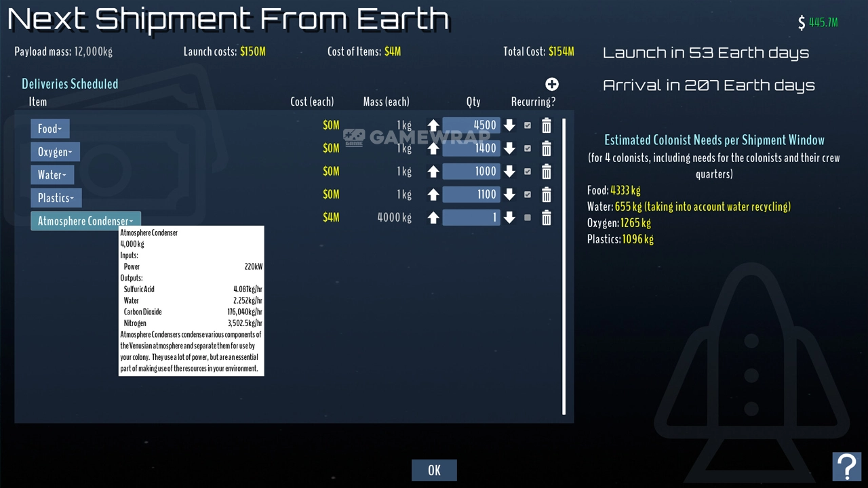Viewport: 868px width, 488px height.
Task: Delete the Plastics delivery entry
Action: click(546, 195)
